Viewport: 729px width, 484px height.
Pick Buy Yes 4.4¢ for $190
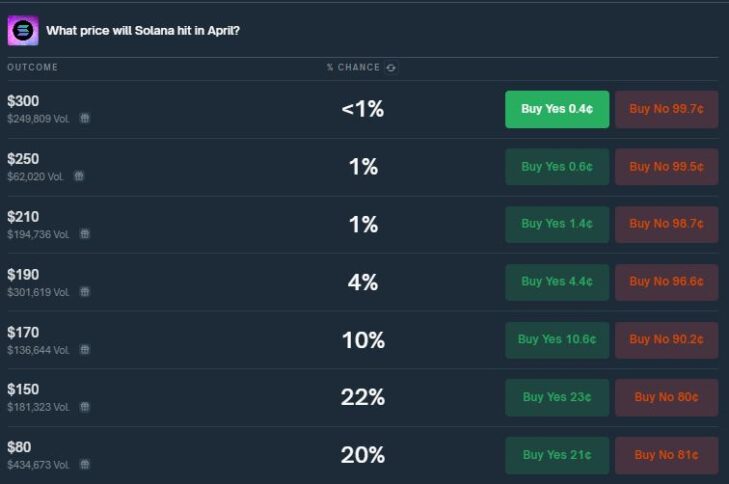coord(557,282)
